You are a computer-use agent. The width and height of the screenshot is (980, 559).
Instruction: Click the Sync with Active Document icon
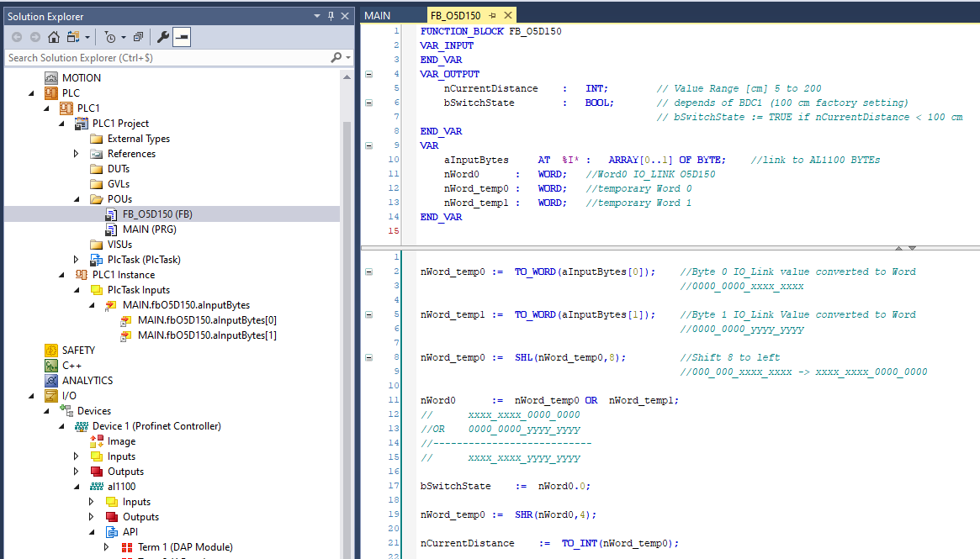click(x=73, y=37)
